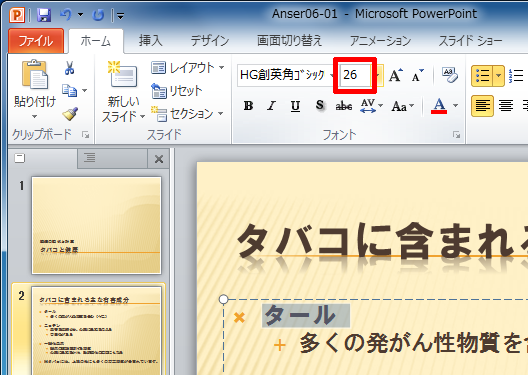Click the HG創英角ゴシック font name box

(x=284, y=75)
